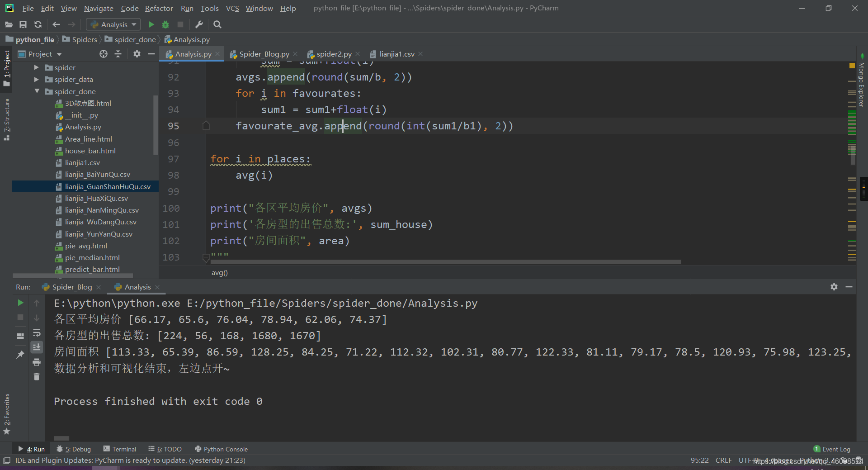Select lianjia_BaiYunQu.csv in project tree
Image resolution: width=868 pixels, height=470 pixels.
97,174
